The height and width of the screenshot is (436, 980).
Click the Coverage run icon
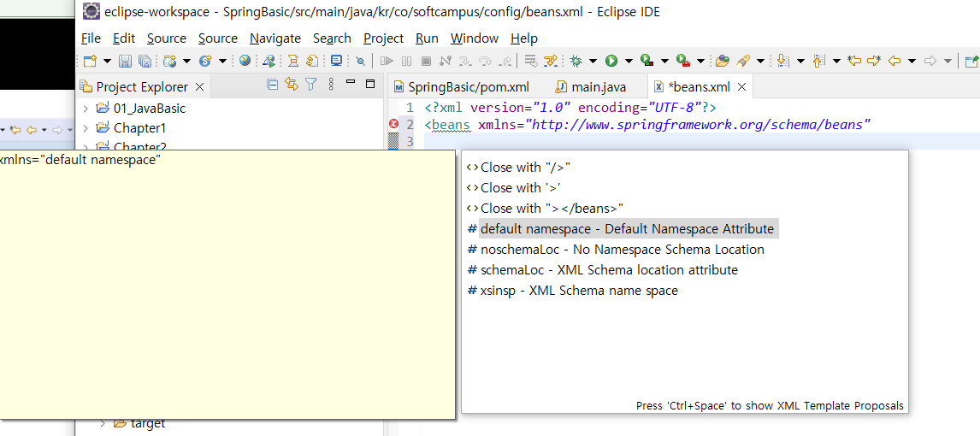[646, 61]
